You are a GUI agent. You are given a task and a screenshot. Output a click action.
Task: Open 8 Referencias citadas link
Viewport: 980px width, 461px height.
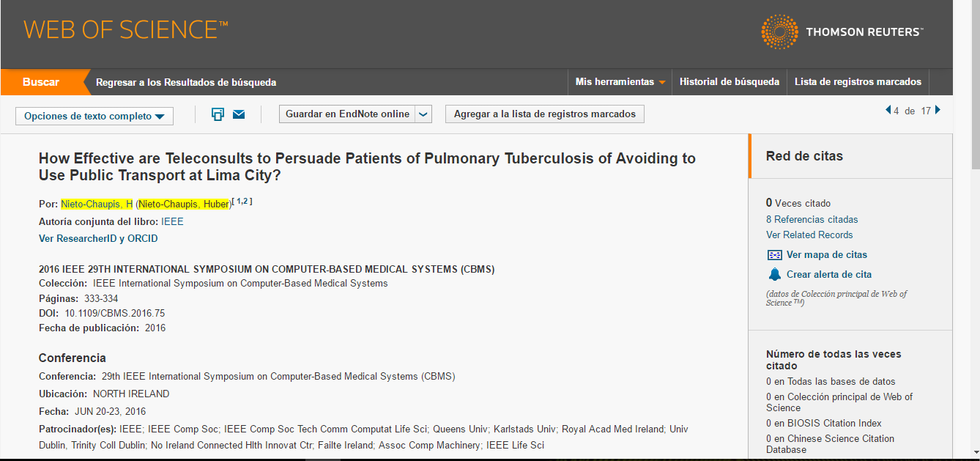[812, 219]
